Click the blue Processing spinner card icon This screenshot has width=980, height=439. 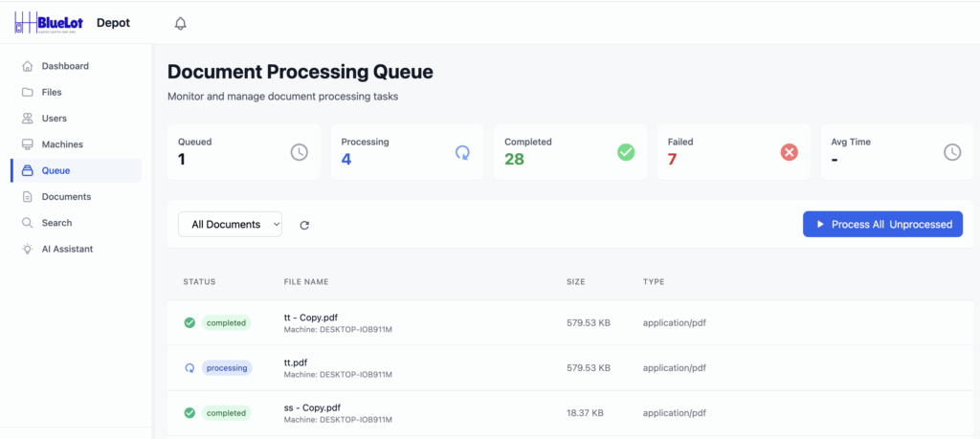coord(462,152)
